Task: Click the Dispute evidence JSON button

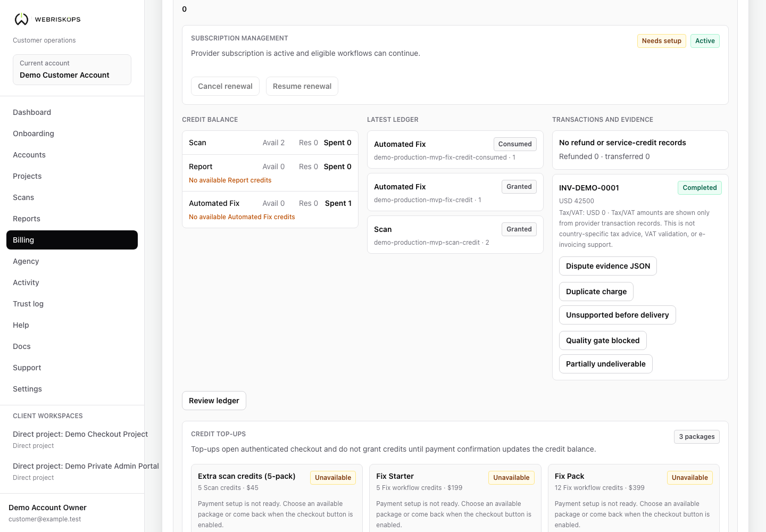Action: 608,266
